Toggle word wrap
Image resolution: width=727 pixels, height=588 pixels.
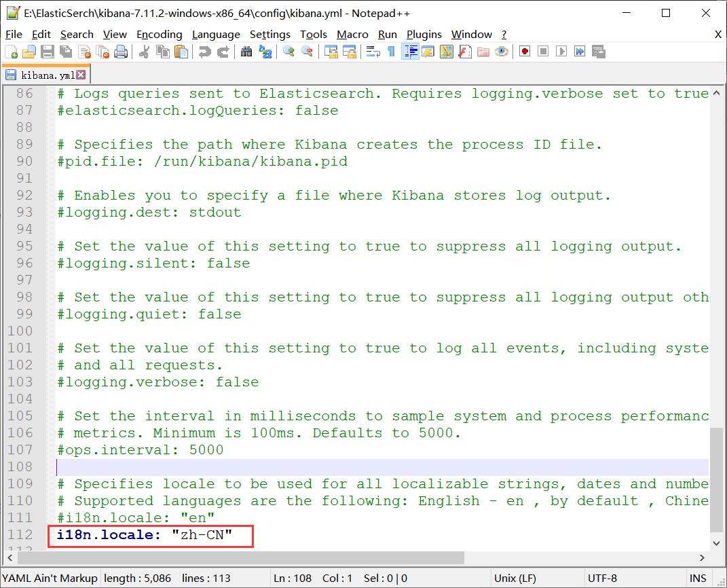373,52
